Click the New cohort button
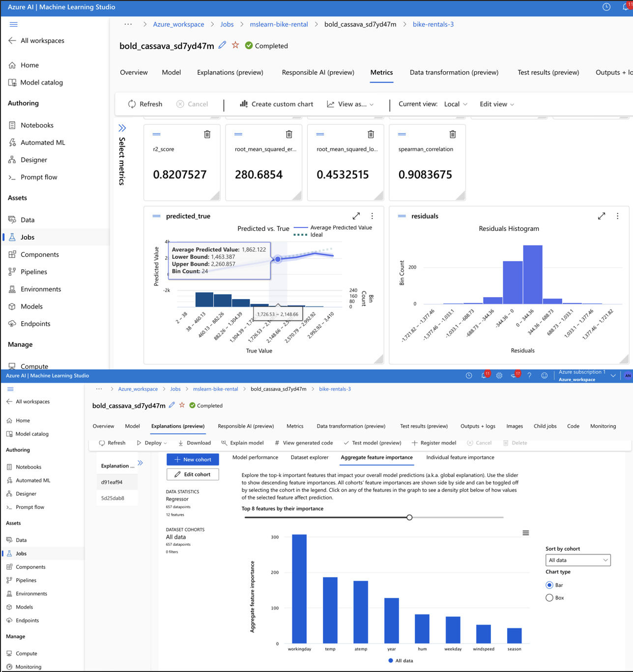The image size is (633, 672). click(x=193, y=459)
